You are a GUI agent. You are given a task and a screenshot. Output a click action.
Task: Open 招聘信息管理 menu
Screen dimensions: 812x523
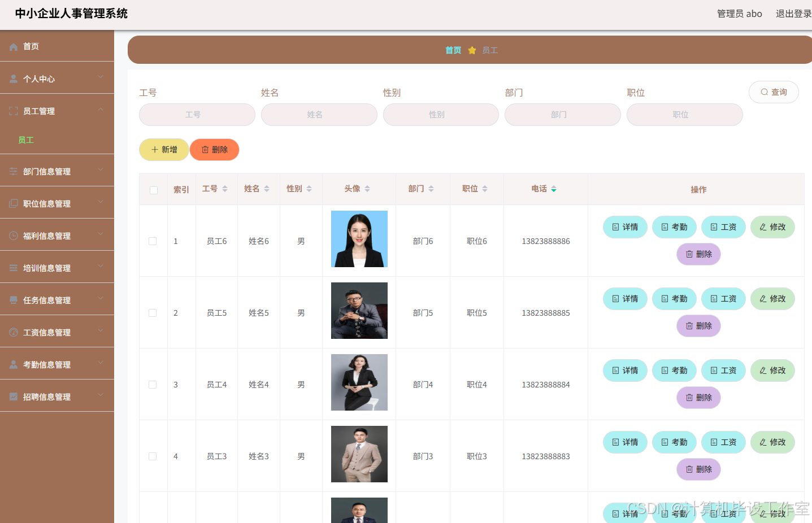[x=57, y=397]
